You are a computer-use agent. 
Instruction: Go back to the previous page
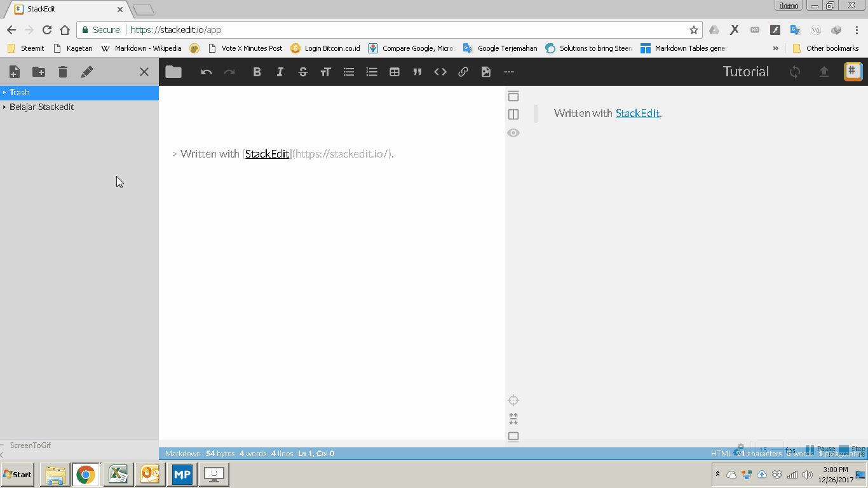pos(11,30)
